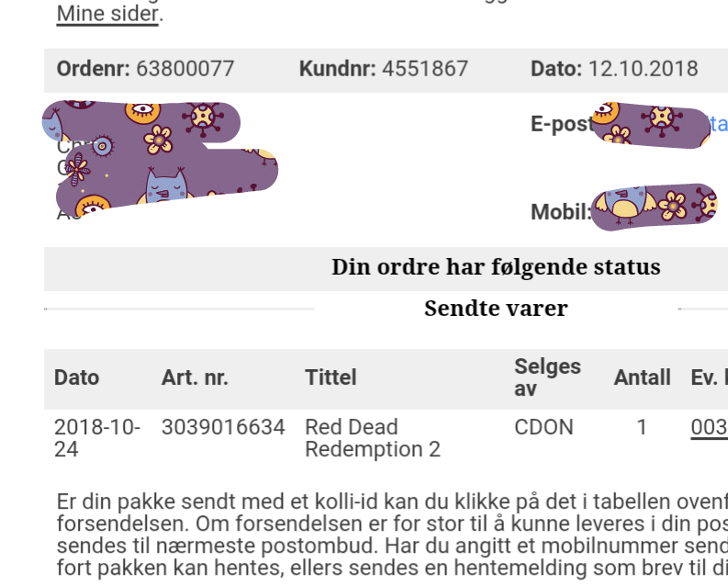Click the Art. nr. column header
This screenshot has width=728, height=585.
pyautogui.click(x=195, y=377)
